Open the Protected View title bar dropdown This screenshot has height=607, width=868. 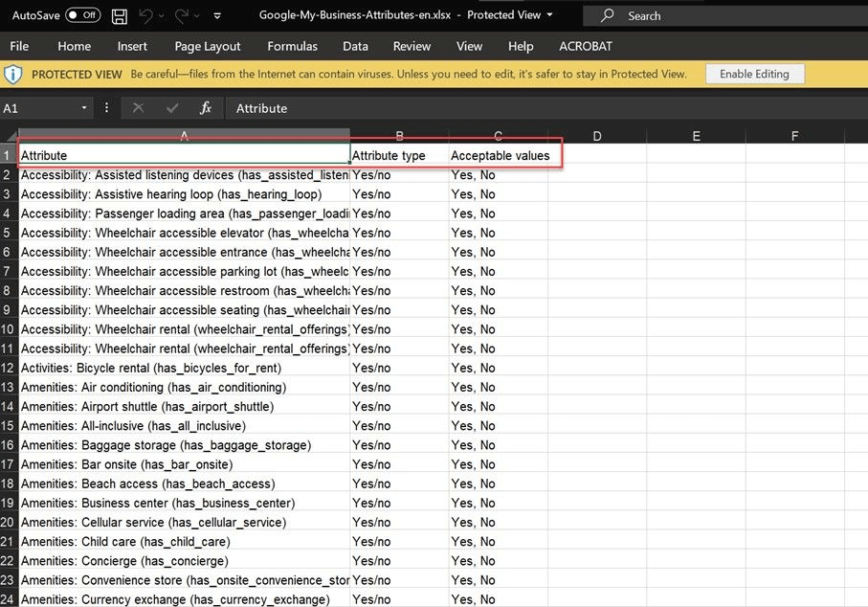click(x=548, y=15)
